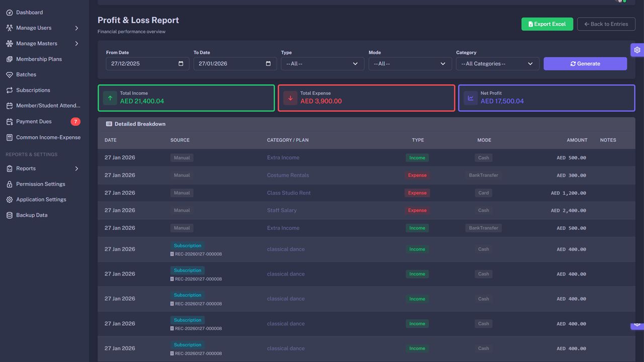This screenshot has height=362, width=644.
Task: Click the Subscriptions repeat icon
Action: pos(10,90)
